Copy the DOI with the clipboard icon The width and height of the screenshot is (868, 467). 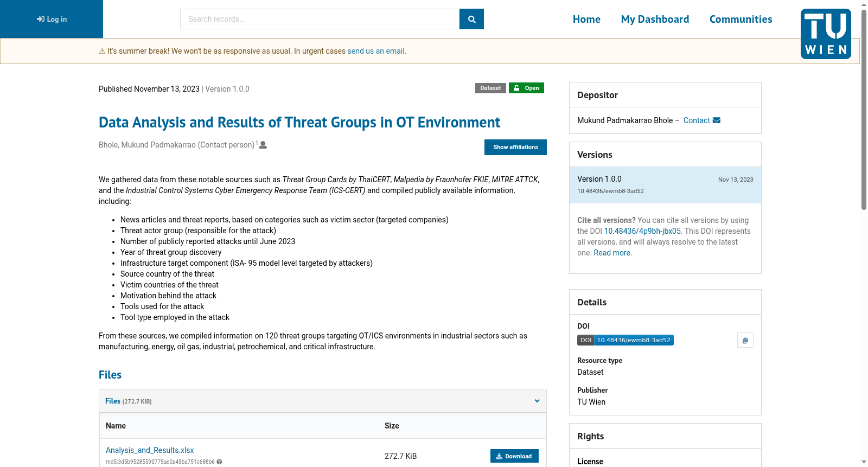point(745,340)
